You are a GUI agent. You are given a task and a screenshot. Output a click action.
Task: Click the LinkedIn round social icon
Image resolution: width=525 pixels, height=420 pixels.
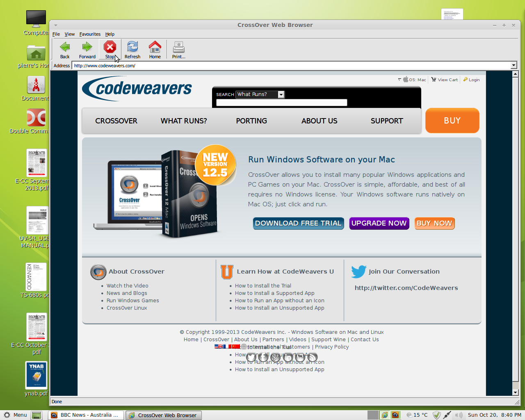click(288, 357)
